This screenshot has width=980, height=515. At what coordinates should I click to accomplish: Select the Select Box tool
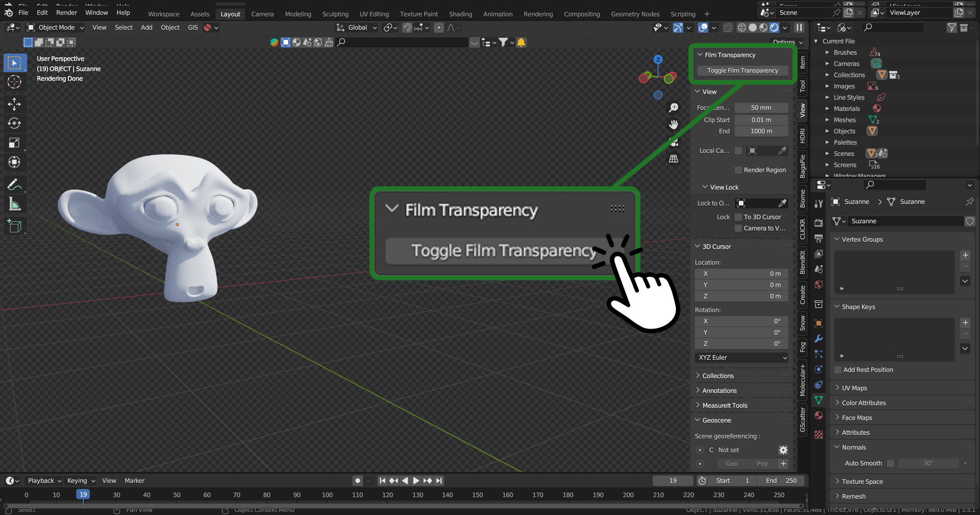click(x=14, y=63)
